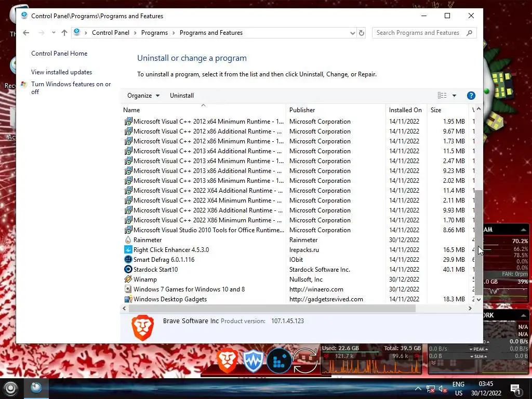
Task: Click the Smart Defrag icon in list
Action: (128, 260)
